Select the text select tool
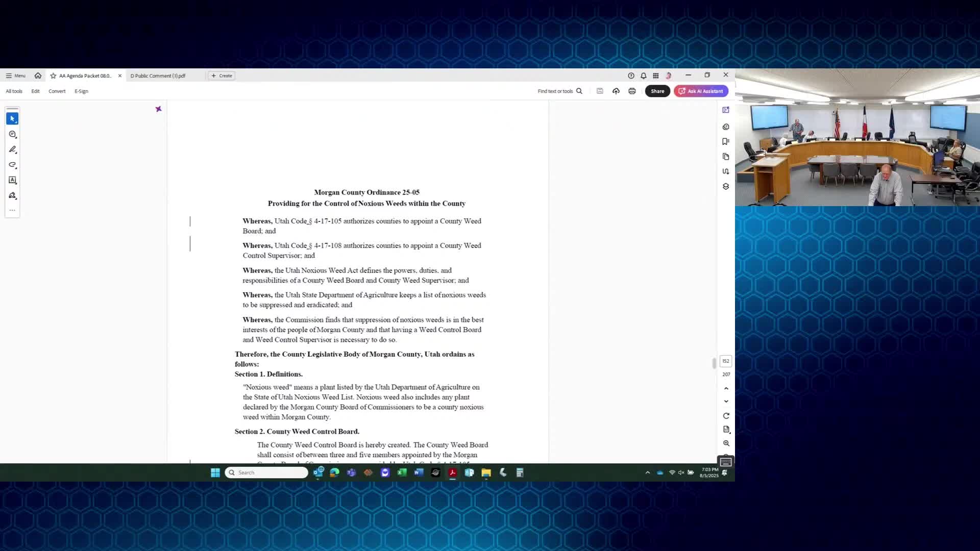 (12, 180)
